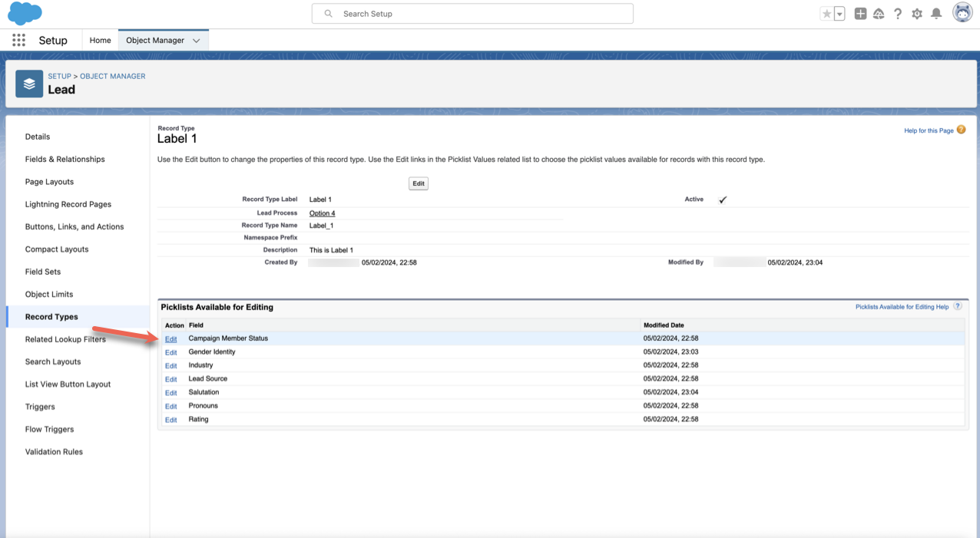Open the Trailhead guidance icon
Screen dimensions: 980x538
point(879,14)
